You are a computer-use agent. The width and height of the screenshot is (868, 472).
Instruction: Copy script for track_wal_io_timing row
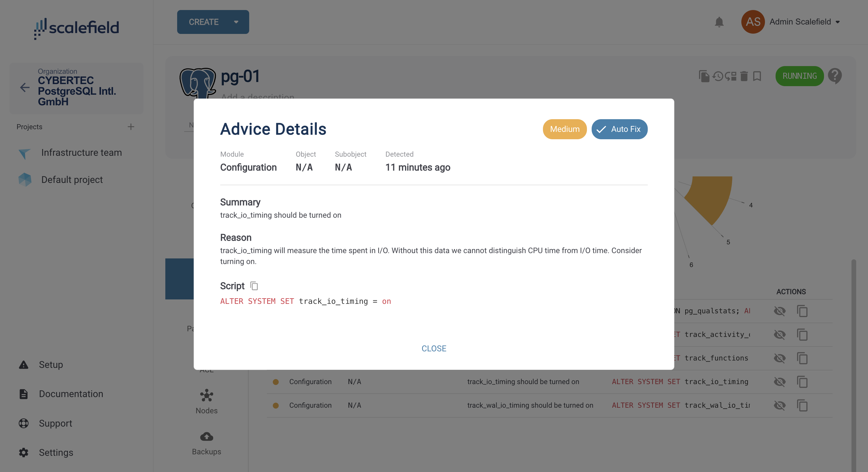(x=802, y=405)
